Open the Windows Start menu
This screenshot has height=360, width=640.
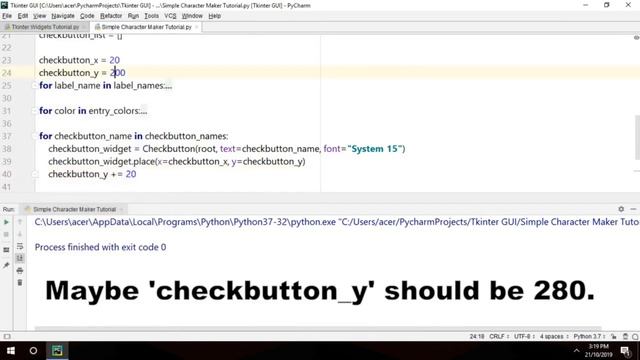tap(11, 351)
